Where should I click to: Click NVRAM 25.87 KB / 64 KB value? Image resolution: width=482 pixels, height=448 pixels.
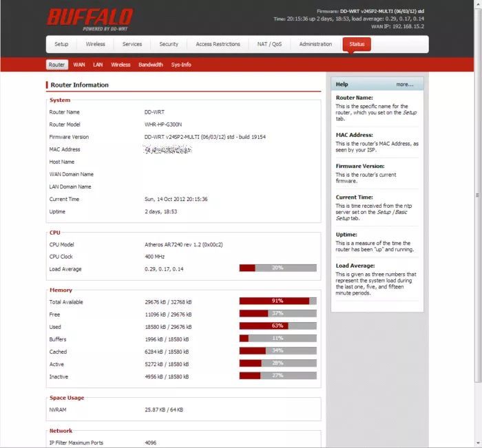[x=164, y=410]
